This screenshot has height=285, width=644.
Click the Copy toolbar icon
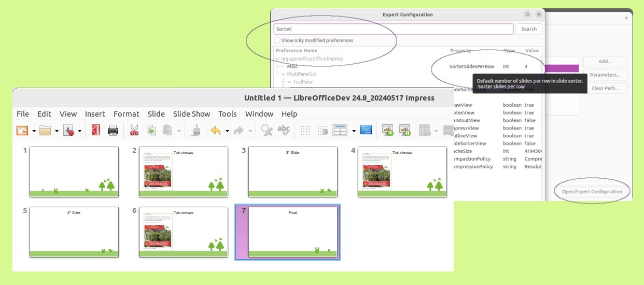click(151, 131)
